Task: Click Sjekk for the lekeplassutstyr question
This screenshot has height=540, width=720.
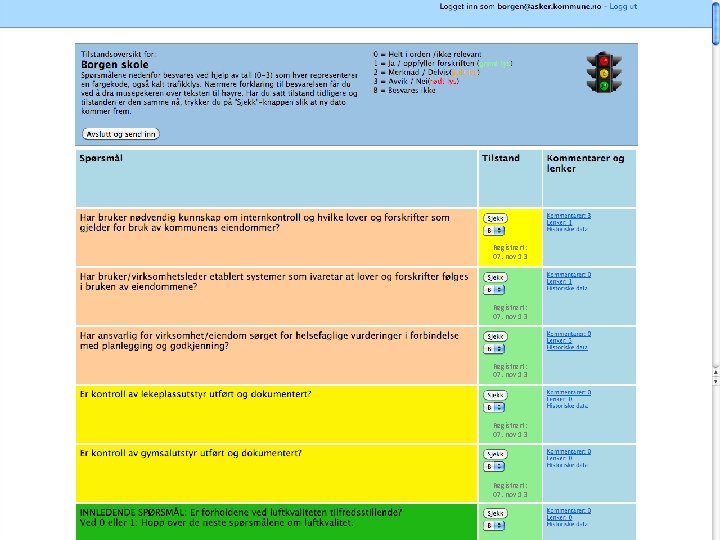Action: point(495,395)
